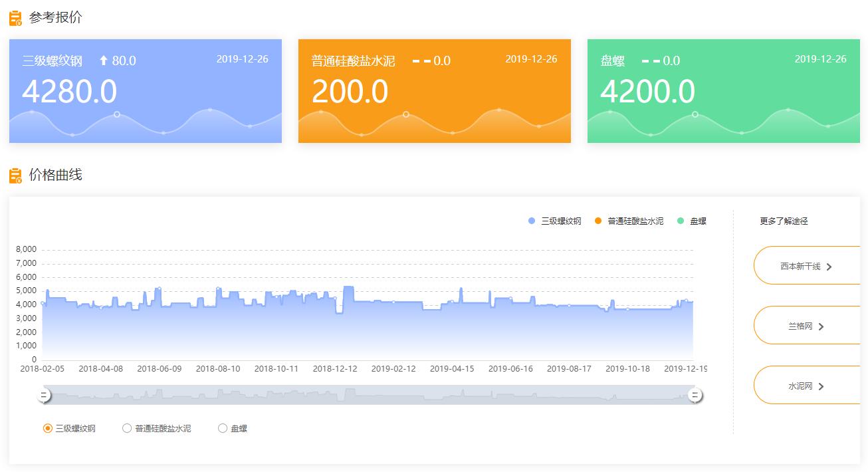Select the 盘螺 radio button
This screenshot has height=472, width=868.
[223, 429]
